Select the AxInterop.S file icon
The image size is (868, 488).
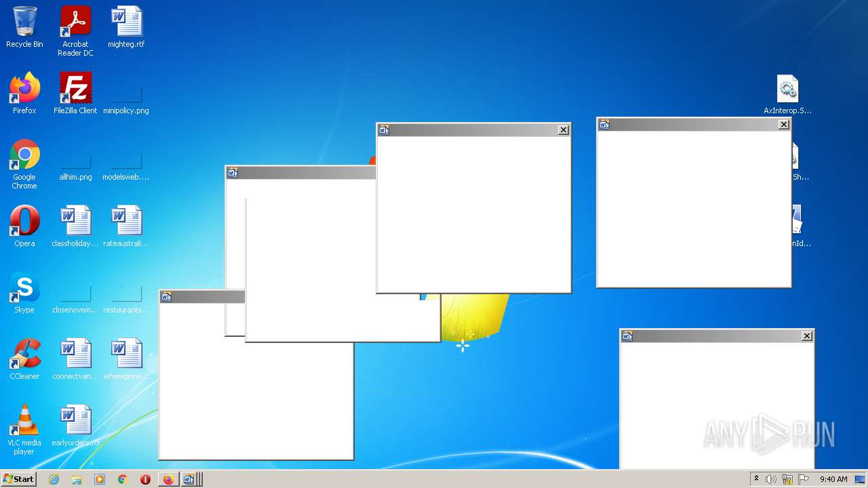pos(787,94)
